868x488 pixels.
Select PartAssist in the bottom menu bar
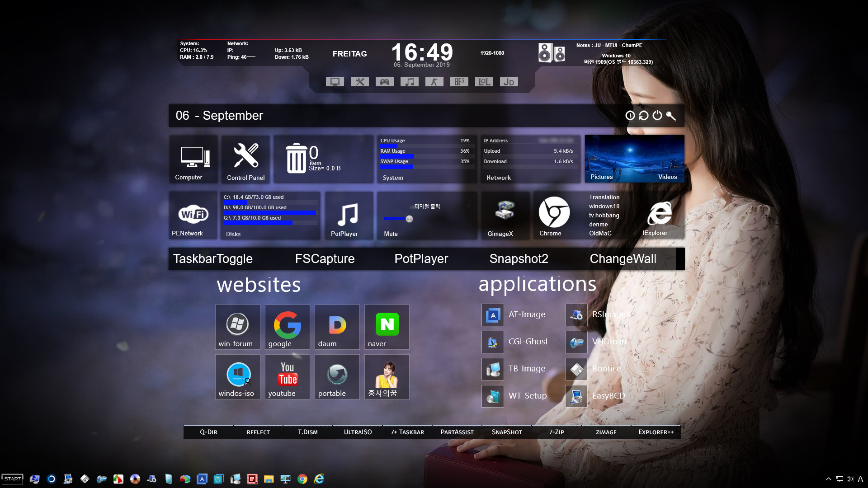(457, 432)
